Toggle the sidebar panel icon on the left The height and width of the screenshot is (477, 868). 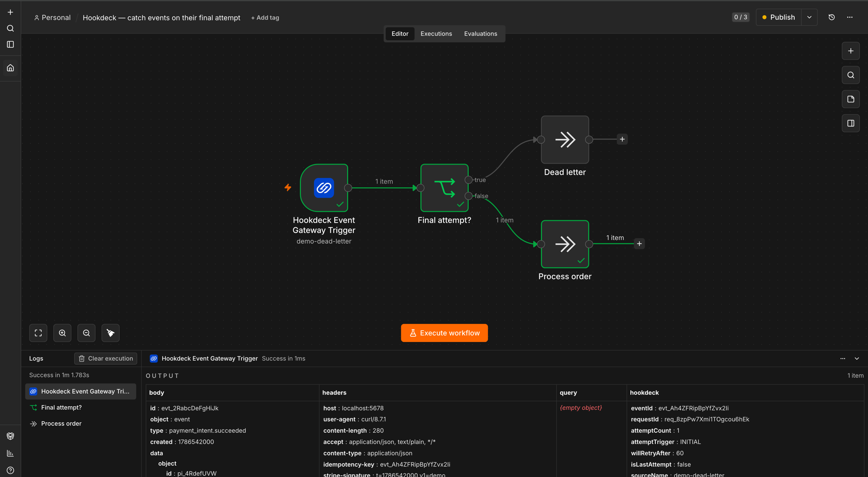[x=10, y=44]
